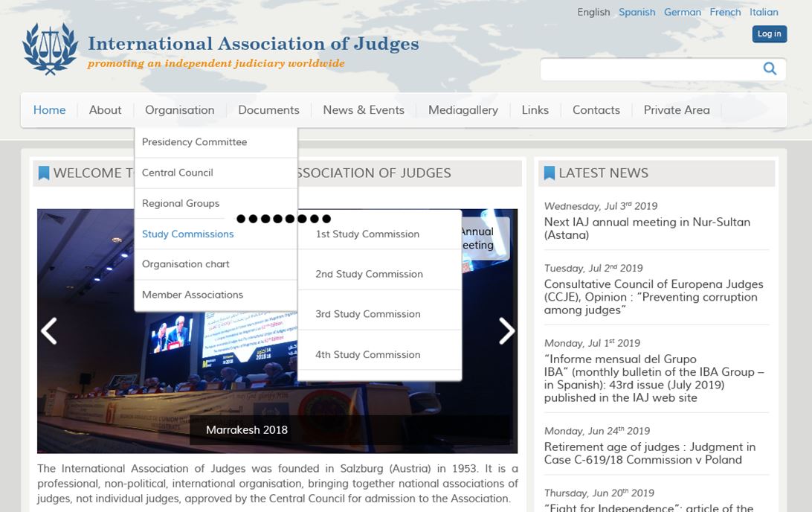Viewport: 812px width, 512px height.
Task: Select Regional Groups from dropdown
Action: (216, 203)
